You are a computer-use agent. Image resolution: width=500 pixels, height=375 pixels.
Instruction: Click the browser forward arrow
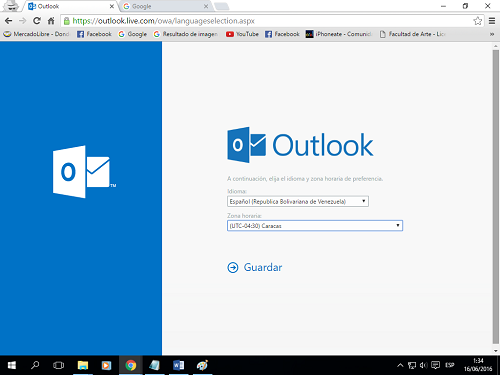click(x=22, y=21)
